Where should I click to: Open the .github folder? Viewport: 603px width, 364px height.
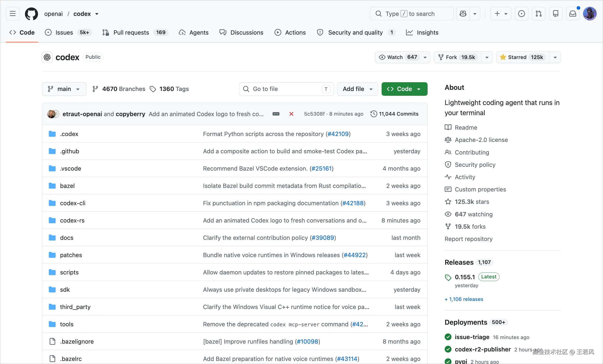pos(70,151)
